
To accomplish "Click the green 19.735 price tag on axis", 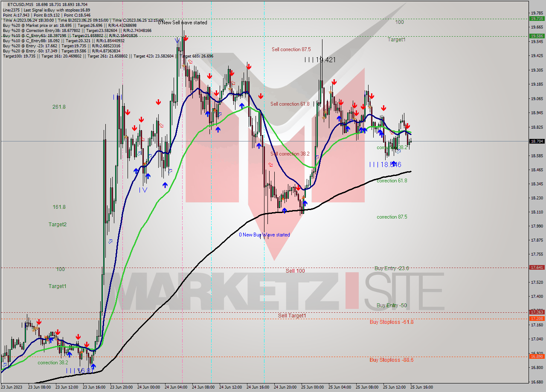I will (x=537, y=19).
